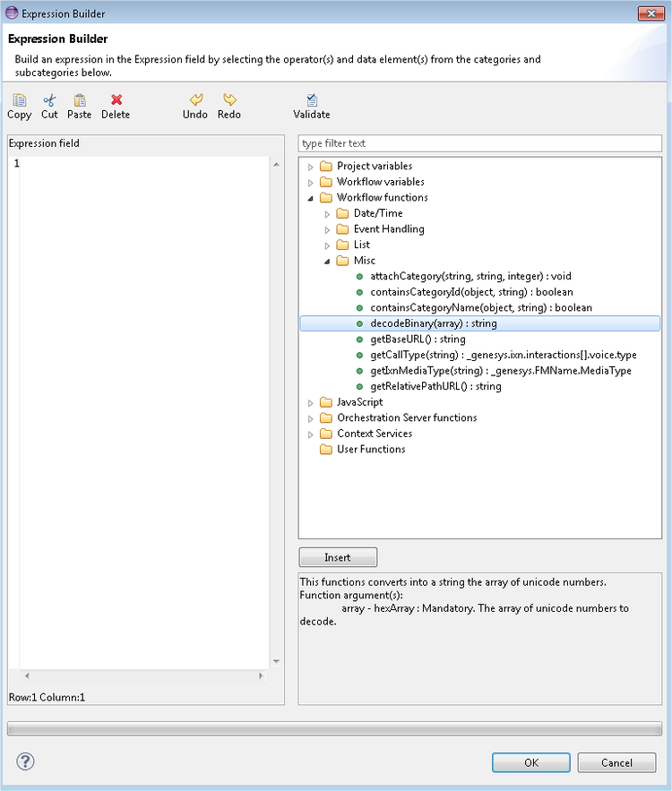This screenshot has width=672, height=791.
Task: Click the Cut scissors icon
Action: coord(49,100)
